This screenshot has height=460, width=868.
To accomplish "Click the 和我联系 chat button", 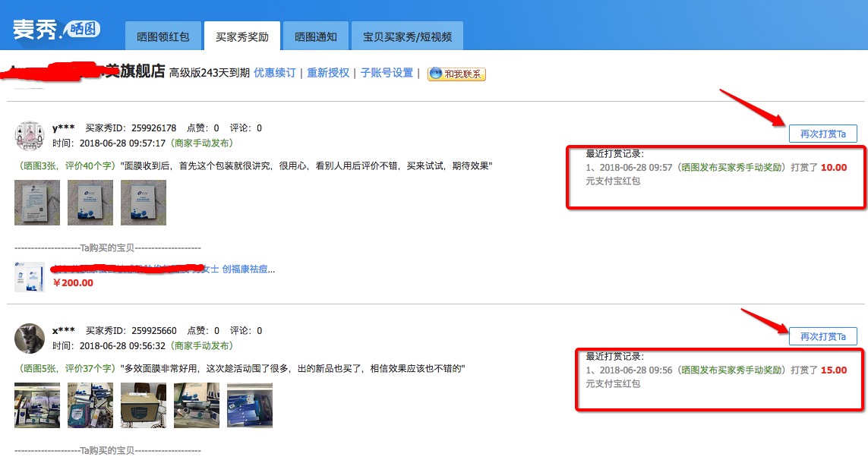I will (x=456, y=74).
